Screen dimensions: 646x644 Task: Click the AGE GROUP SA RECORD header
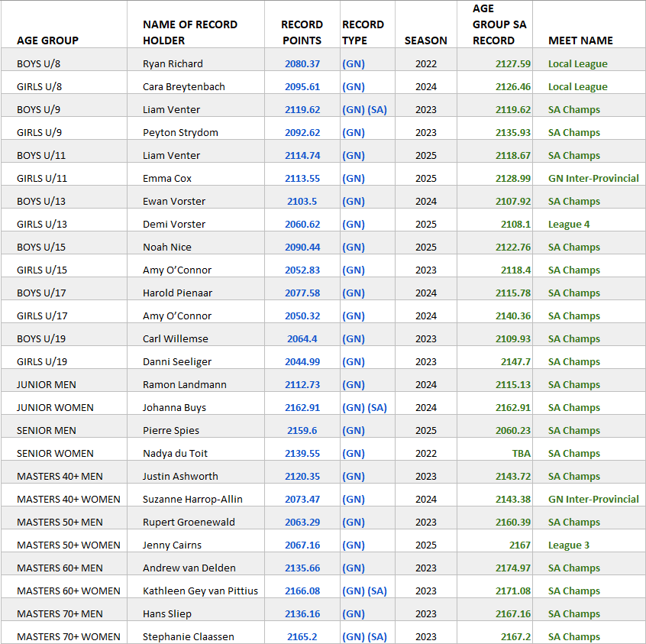click(x=499, y=24)
